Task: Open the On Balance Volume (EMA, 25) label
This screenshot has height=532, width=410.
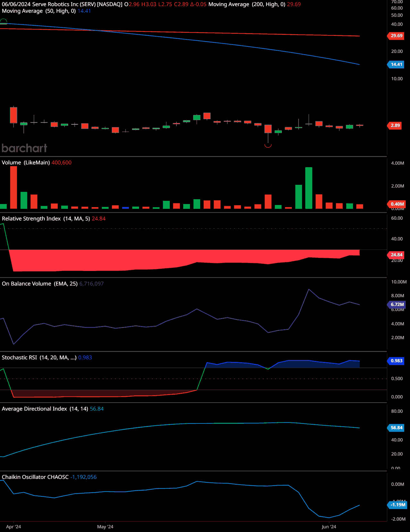Action: click(40, 284)
